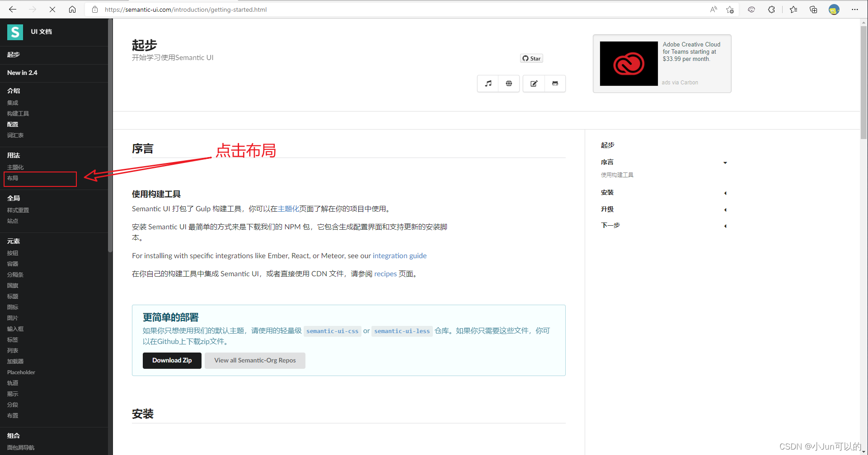
Task: Open Placeholder in the sidebar
Action: tap(21, 372)
